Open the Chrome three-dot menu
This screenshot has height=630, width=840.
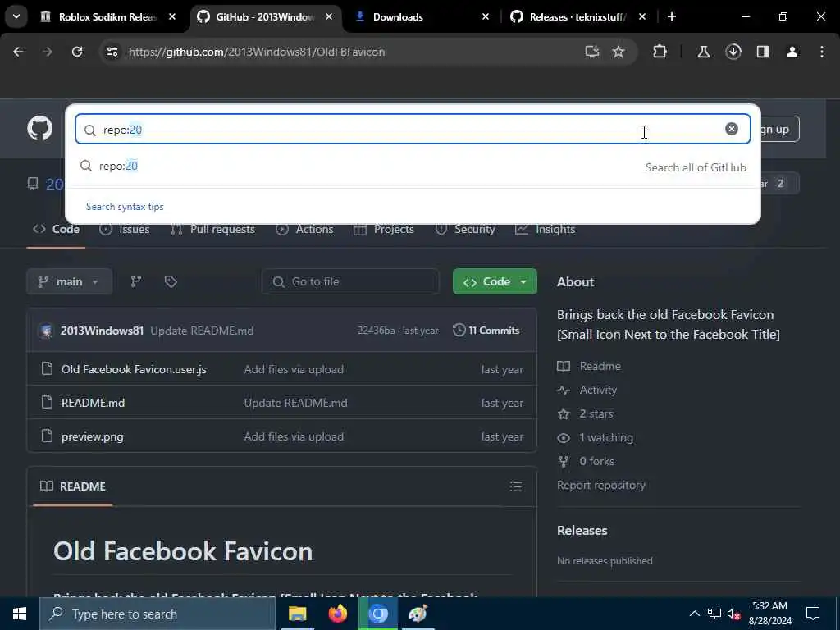822,52
